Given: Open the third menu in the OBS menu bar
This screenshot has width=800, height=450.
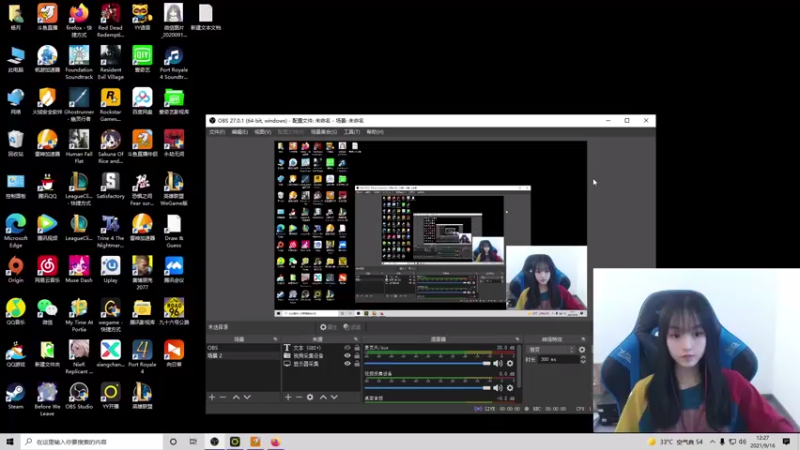Looking at the screenshot, I should click(263, 132).
